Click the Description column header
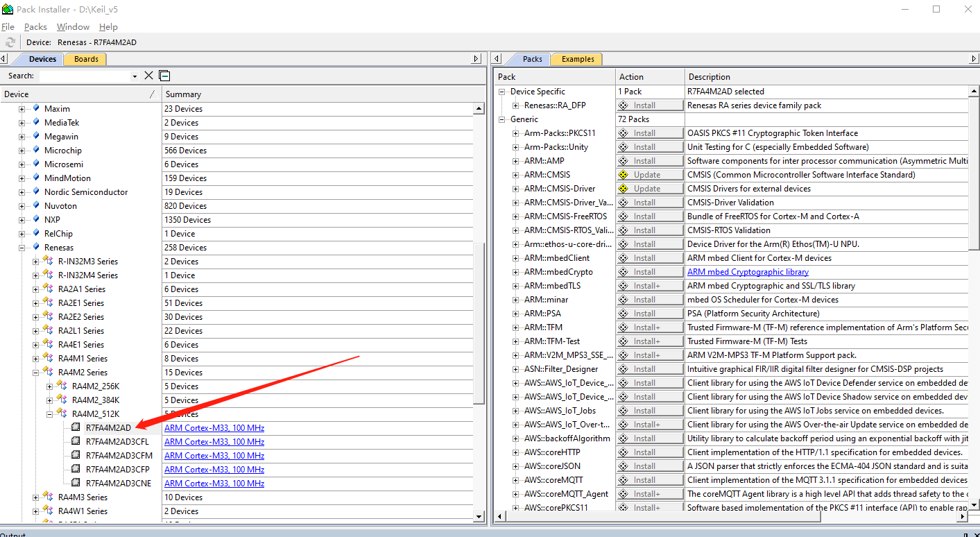Screen dimensions: 980x537 832,77
